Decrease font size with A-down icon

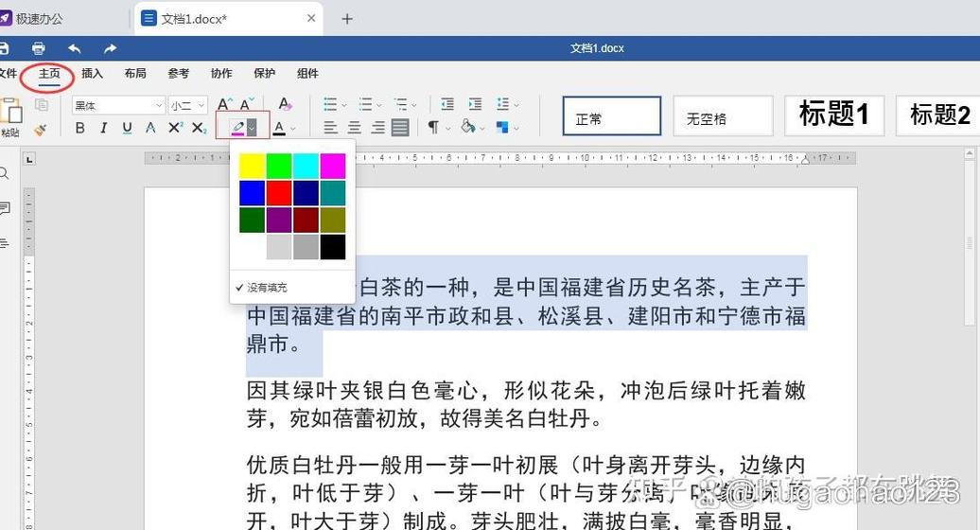pyautogui.click(x=248, y=104)
